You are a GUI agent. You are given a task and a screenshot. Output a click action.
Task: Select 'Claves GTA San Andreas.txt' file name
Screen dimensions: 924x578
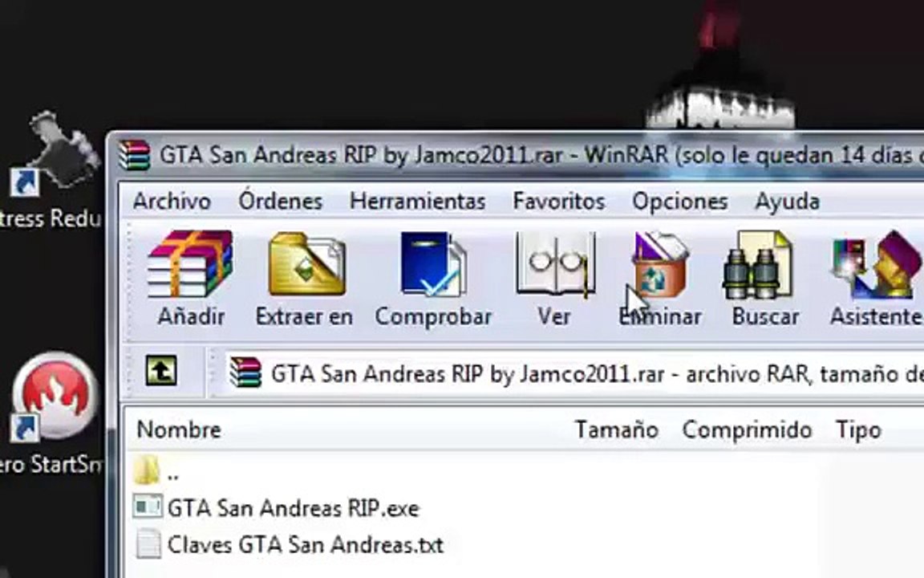point(306,544)
